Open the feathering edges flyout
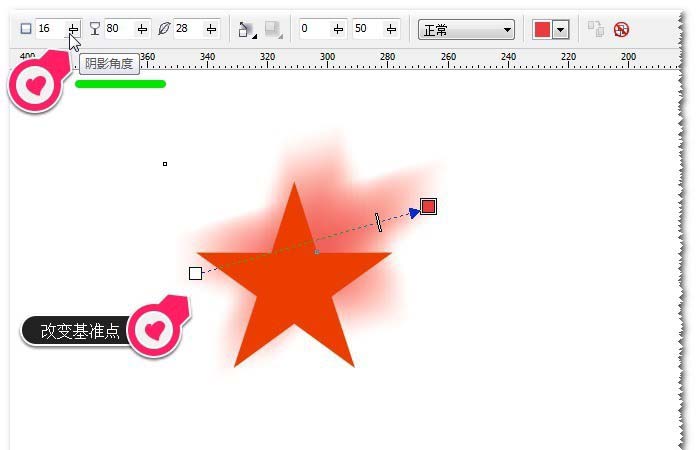 pyautogui.click(x=273, y=29)
